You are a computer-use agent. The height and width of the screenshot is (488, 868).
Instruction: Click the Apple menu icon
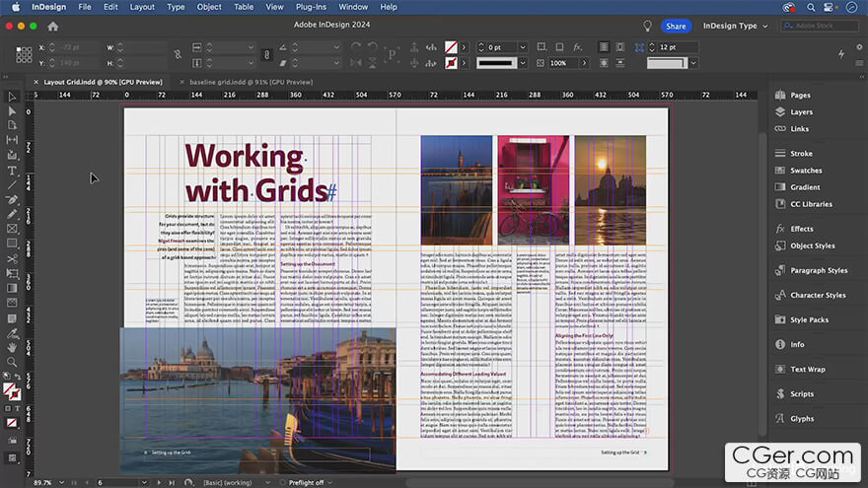[x=16, y=7]
